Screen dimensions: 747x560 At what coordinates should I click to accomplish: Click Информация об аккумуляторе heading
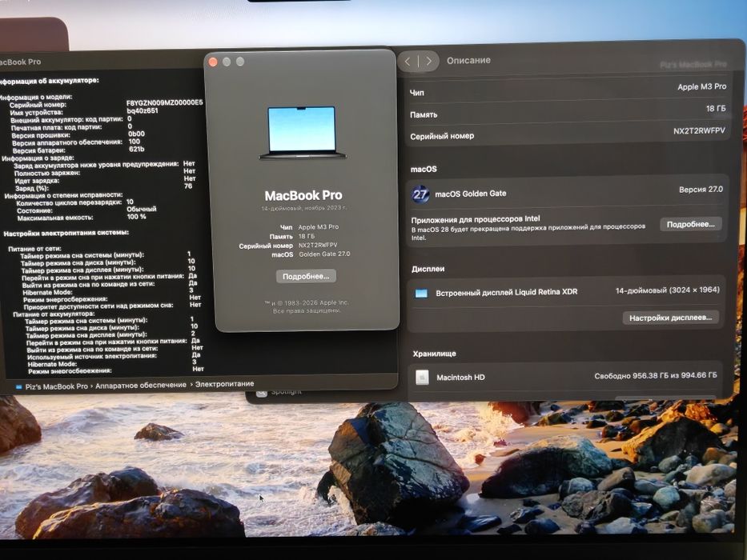coord(49,81)
